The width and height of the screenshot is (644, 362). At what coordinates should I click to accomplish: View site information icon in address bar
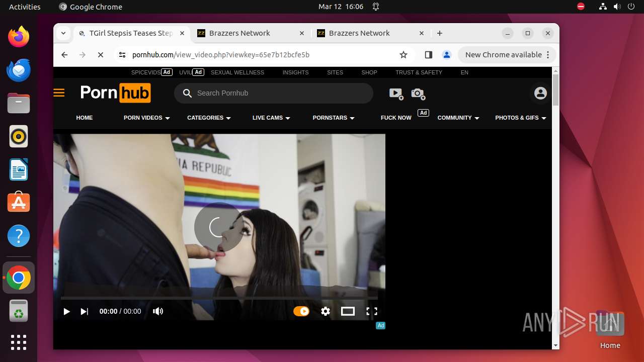(x=122, y=55)
